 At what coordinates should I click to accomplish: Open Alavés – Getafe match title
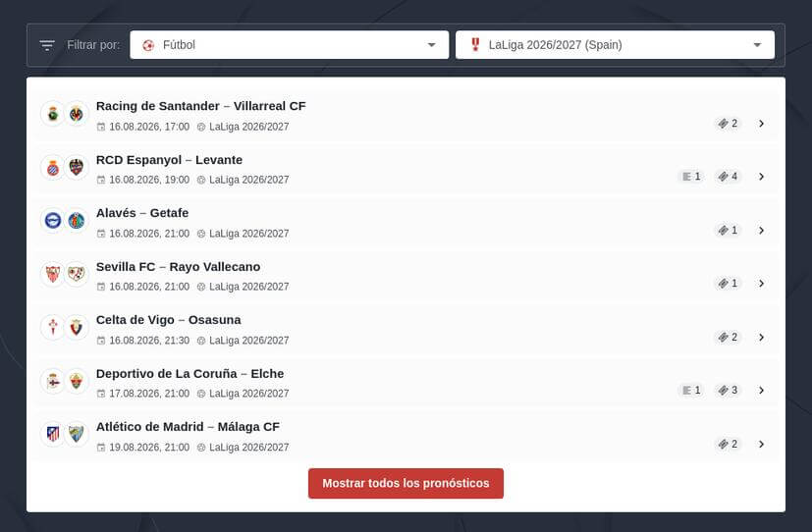point(142,213)
